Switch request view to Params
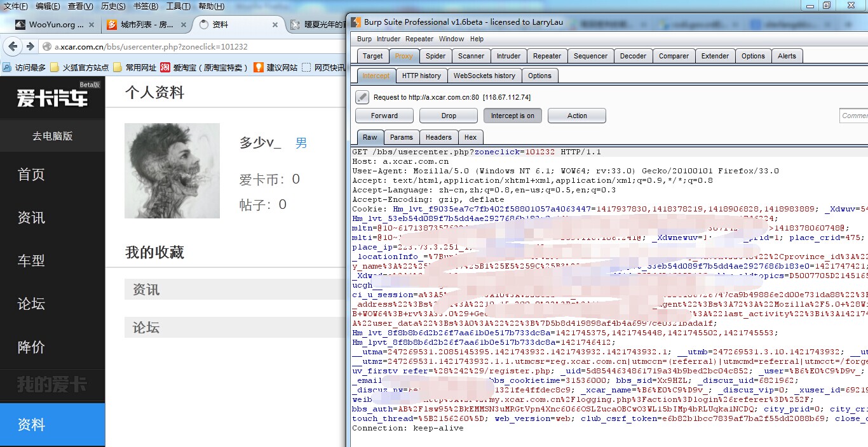 click(x=401, y=137)
